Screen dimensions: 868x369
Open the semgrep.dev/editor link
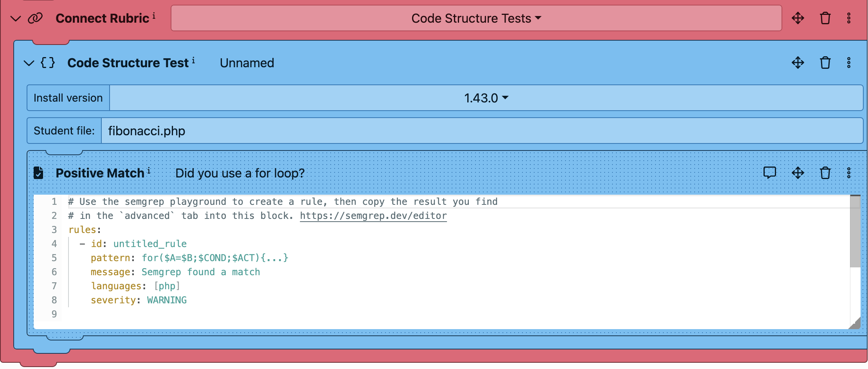click(373, 216)
